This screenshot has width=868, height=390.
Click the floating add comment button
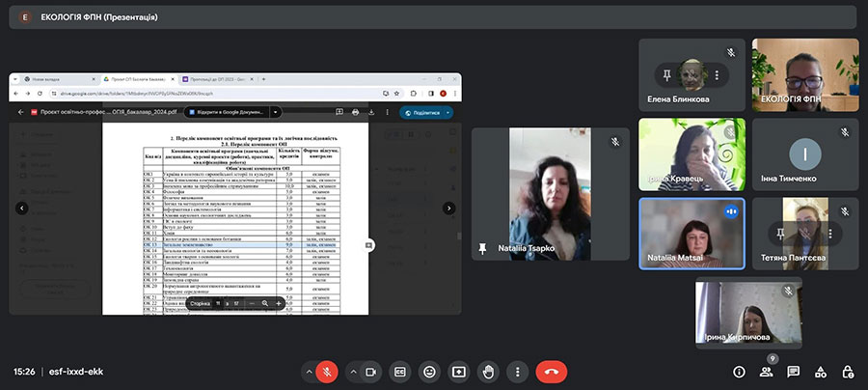tap(368, 245)
